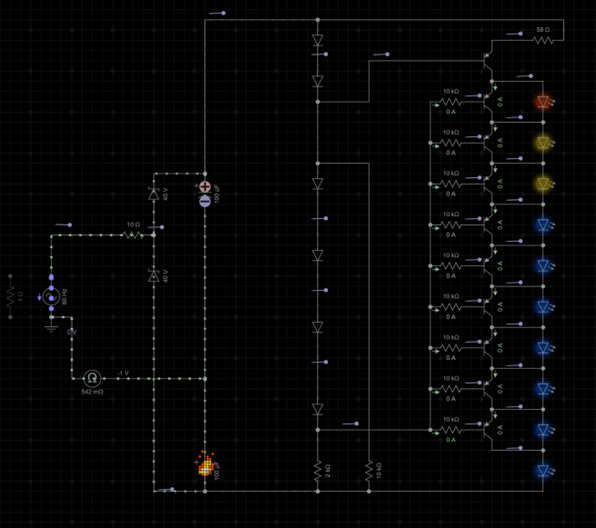Viewport: 596px width, 528px height.
Task: Click the voltage probe above the top supply wire
Action: click(217, 13)
